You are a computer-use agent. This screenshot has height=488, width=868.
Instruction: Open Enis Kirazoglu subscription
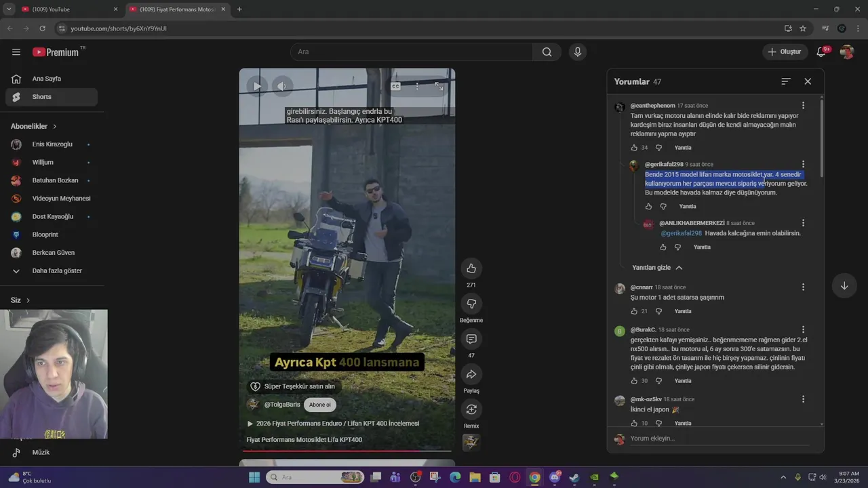tap(52, 144)
